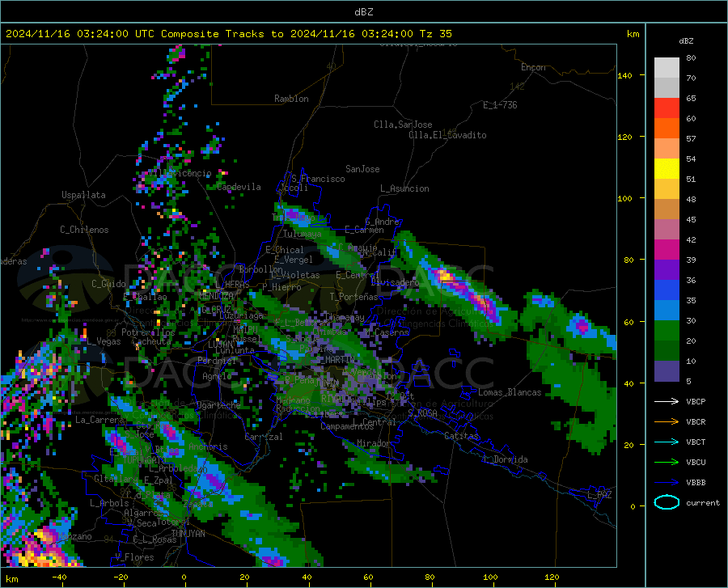The image size is (728, 588).
Task: Select the blue 36 dBZ color swatch
Action: (667, 290)
